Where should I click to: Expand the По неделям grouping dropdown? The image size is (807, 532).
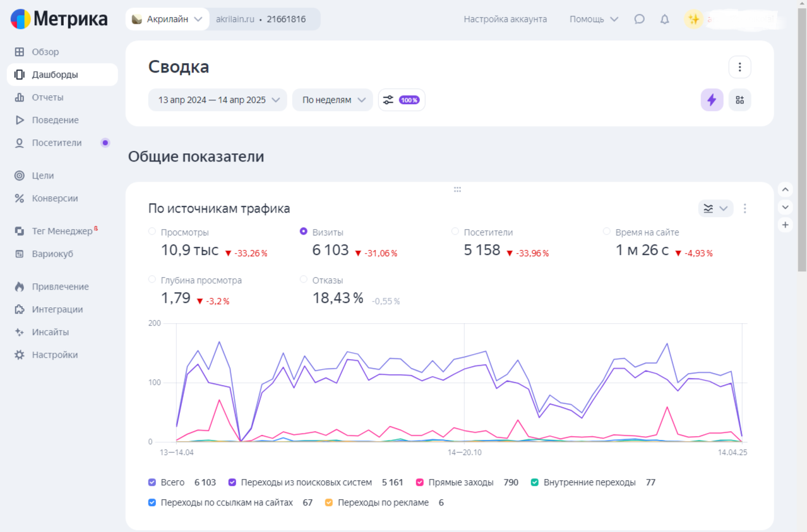click(x=332, y=100)
